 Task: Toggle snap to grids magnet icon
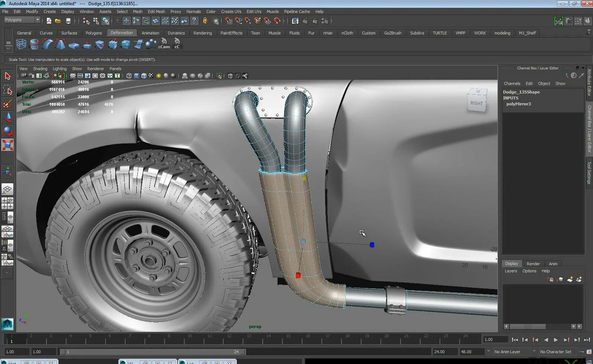click(229, 21)
